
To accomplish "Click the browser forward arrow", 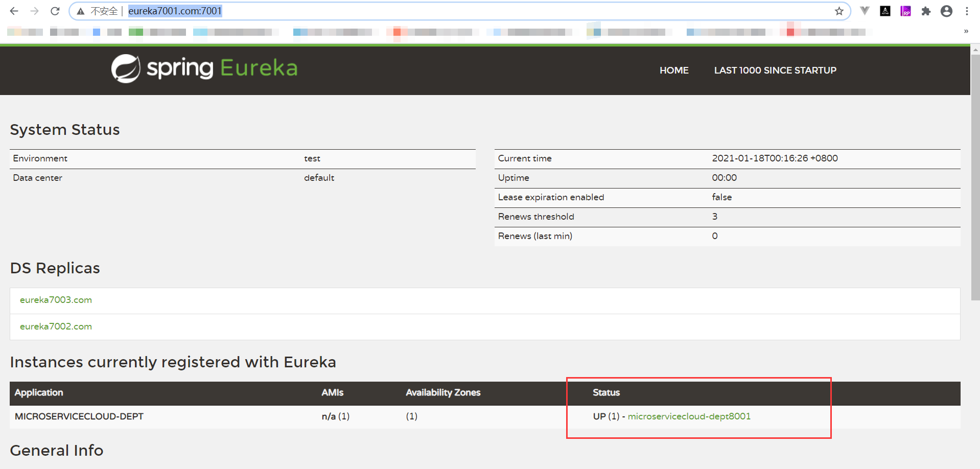I will (34, 11).
